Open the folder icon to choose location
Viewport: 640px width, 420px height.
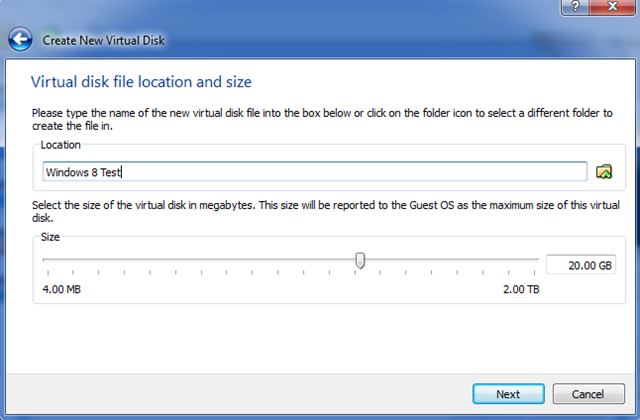[x=604, y=172]
